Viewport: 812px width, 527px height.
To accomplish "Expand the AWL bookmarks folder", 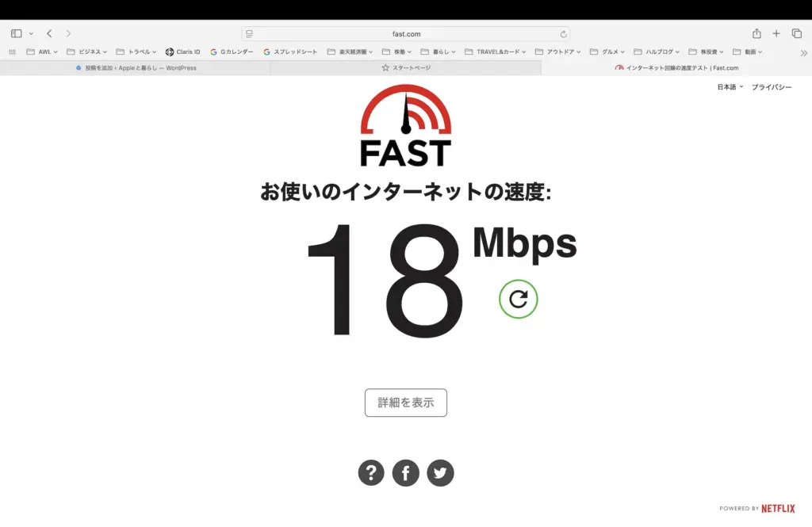I will [x=41, y=52].
